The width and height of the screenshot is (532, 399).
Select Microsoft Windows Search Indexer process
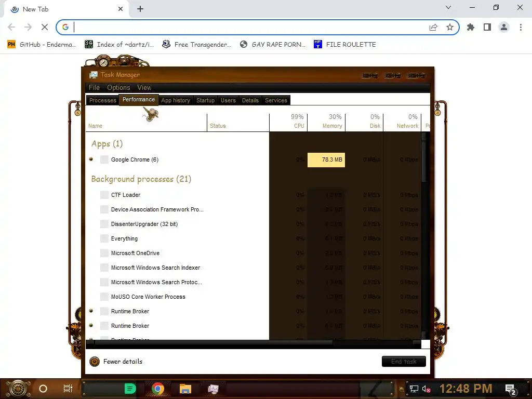[x=254, y=268]
